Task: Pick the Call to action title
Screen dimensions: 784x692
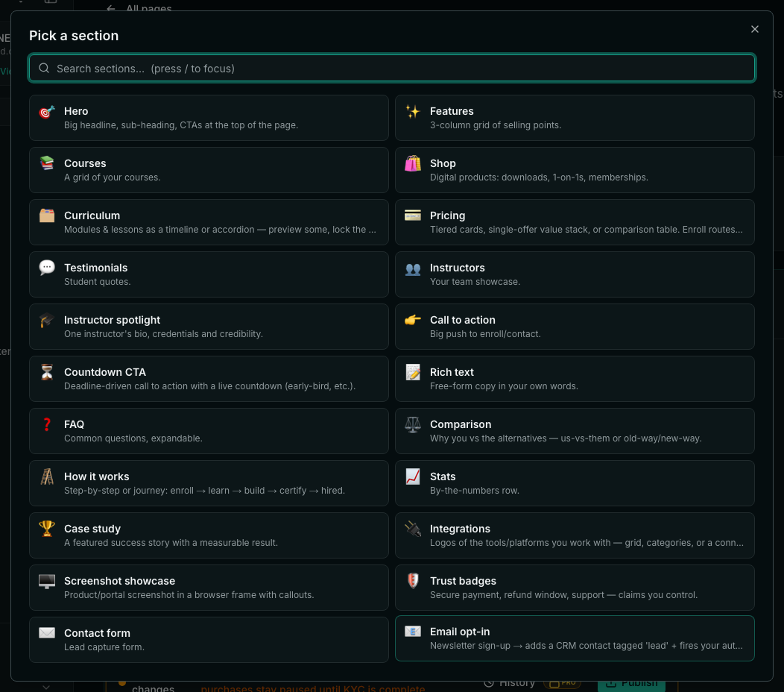Action: (463, 320)
